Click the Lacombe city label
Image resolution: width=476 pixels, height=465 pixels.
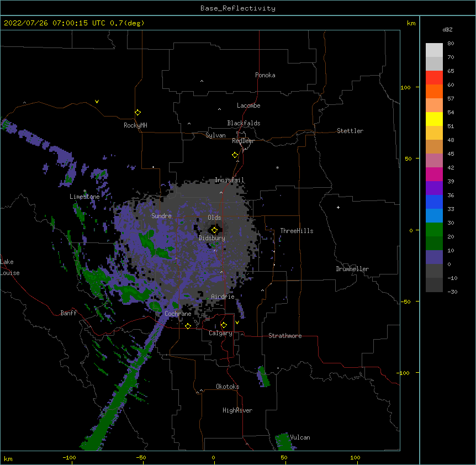pyautogui.click(x=248, y=105)
